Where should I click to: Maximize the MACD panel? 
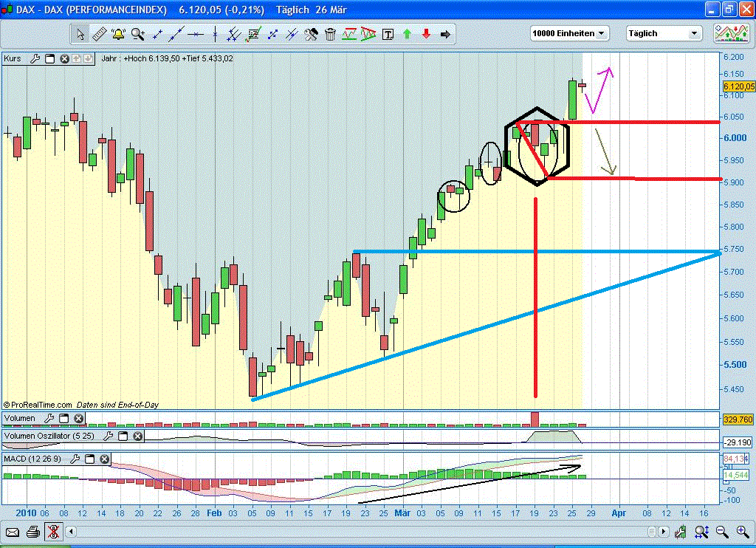pyautogui.click(x=89, y=459)
